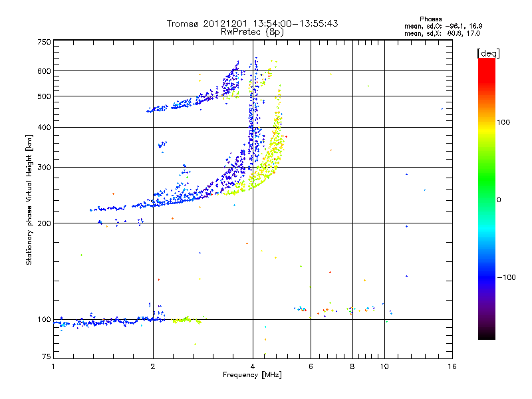
Task: Click the plot title 'Tromsø 20121201 13:54:00-13:55:43'
Action: pos(252,23)
